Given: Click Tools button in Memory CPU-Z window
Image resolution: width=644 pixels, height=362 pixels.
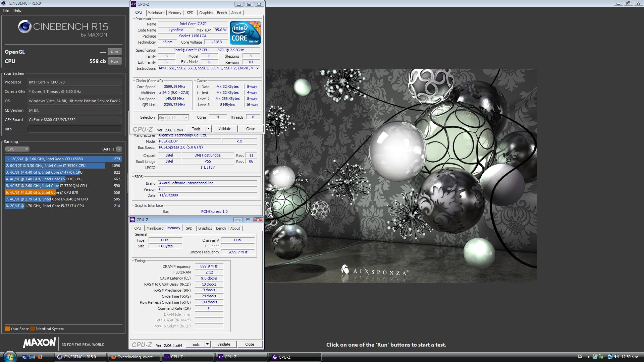Looking at the screenshot, I should (x=195, y=344).
